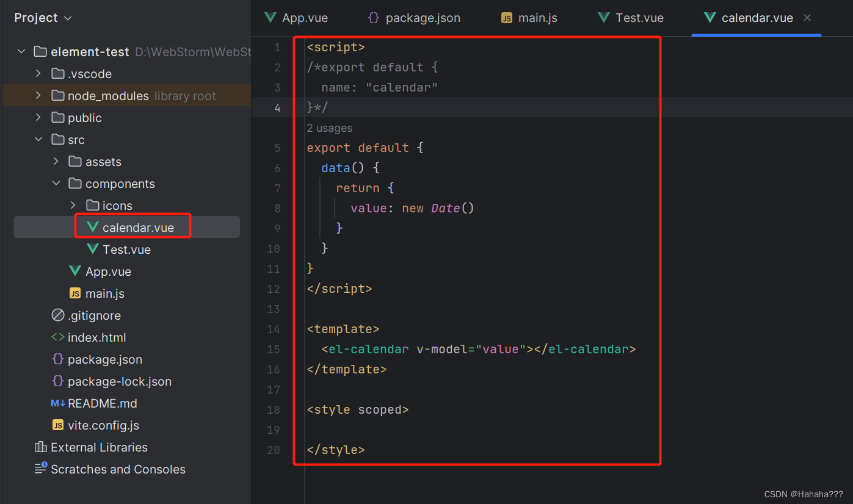
Task: Click the node_modules folder icon
Action: coord(58,96)
